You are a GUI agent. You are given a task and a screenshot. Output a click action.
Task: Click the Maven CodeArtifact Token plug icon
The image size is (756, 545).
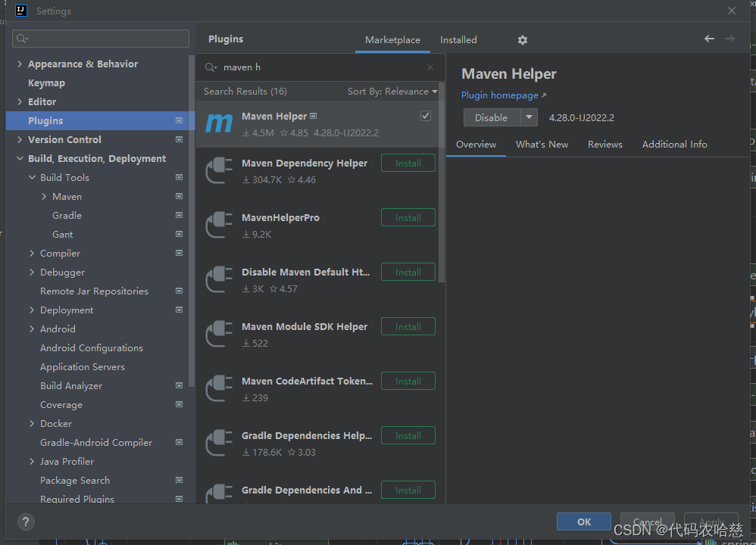coord(219,388)
